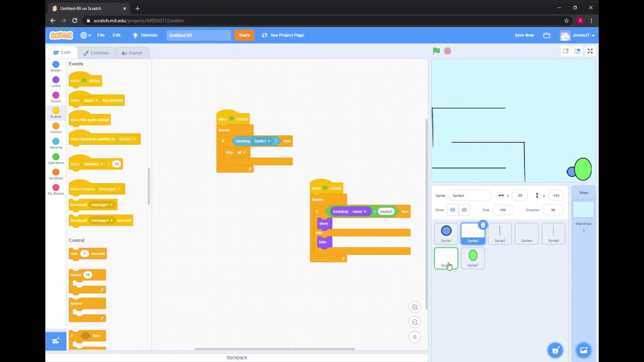Open the Choose a Backdrop button

click(584, 350)
